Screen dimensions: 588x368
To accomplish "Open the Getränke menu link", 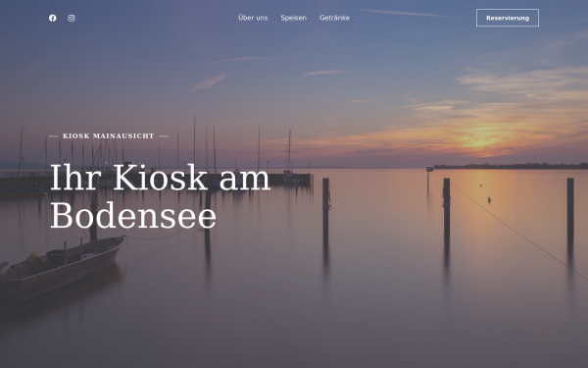I will click(x=334, y=18).
